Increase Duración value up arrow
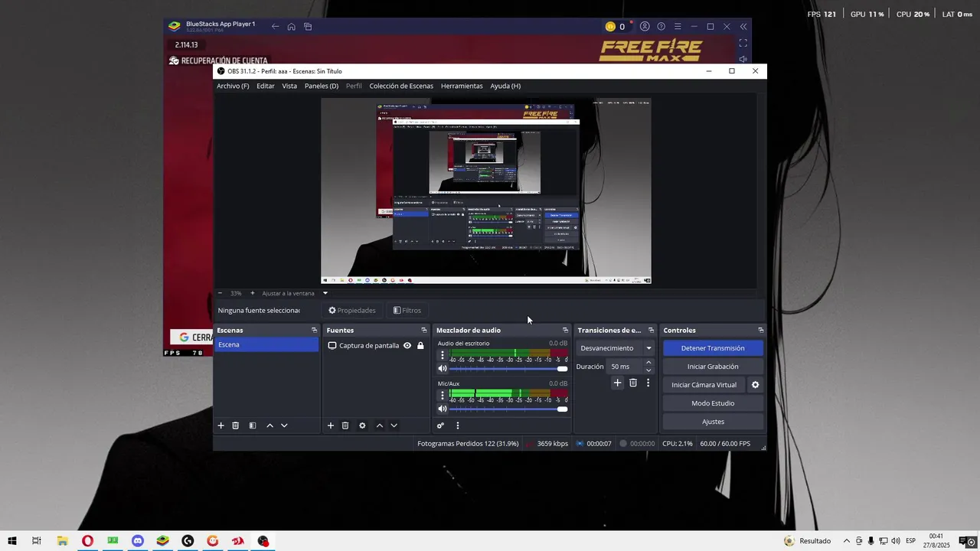This screenshot has width=980, height=551. (648, 363)
